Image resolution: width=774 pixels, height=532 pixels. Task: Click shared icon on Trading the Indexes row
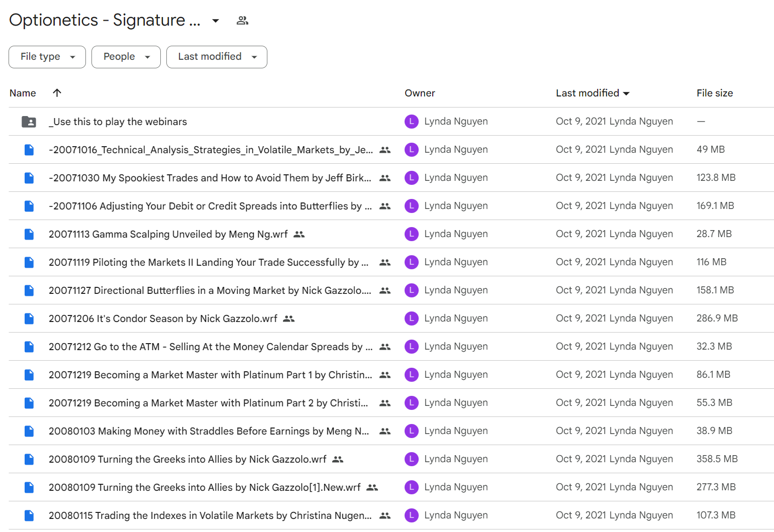coord(385,515)
